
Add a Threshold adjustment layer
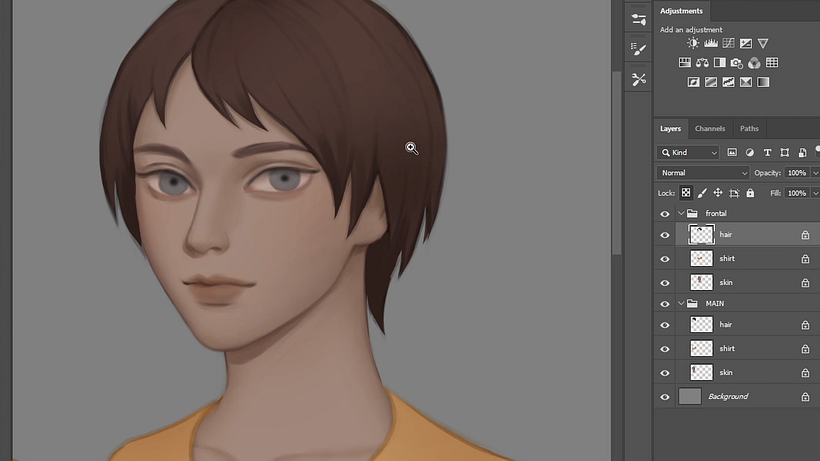(x=728, y=82)
